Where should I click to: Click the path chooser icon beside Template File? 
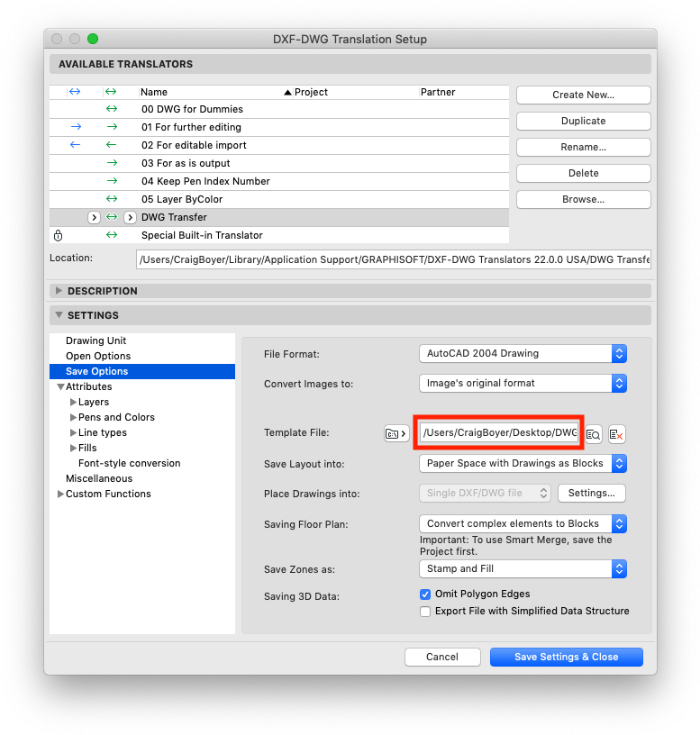point(396,433)
